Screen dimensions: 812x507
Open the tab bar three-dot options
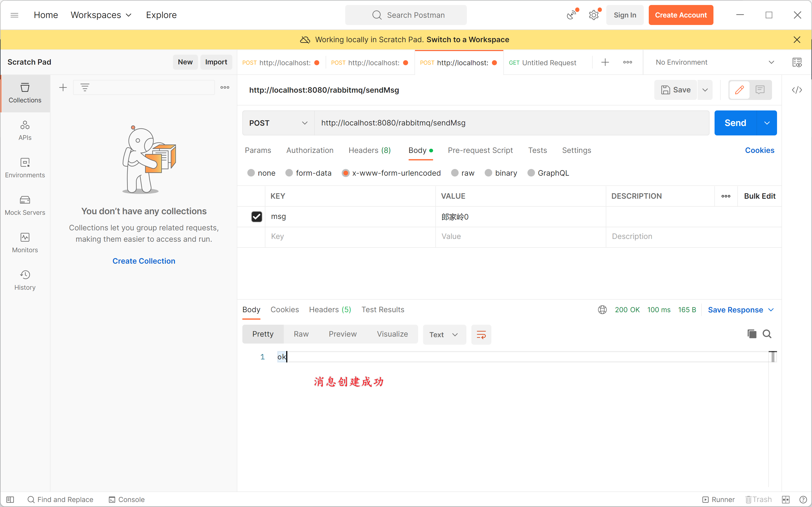(628, 62)
